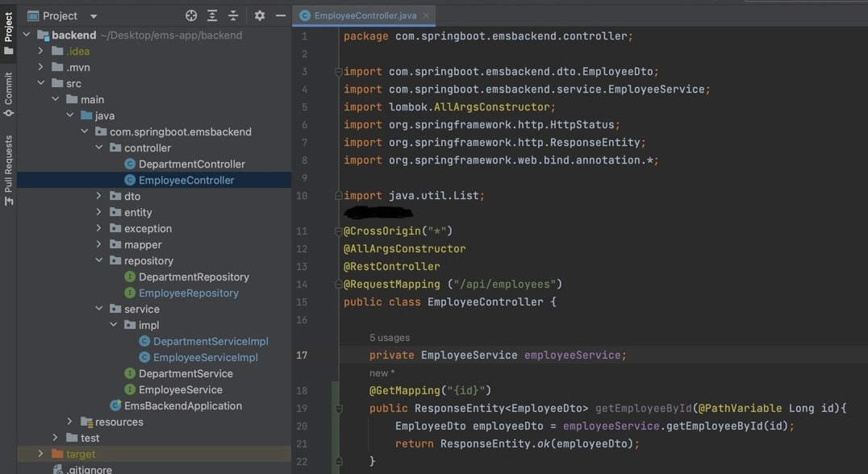
Task: Click the Collapse All icon in Project panel
Action: [233, 15]
